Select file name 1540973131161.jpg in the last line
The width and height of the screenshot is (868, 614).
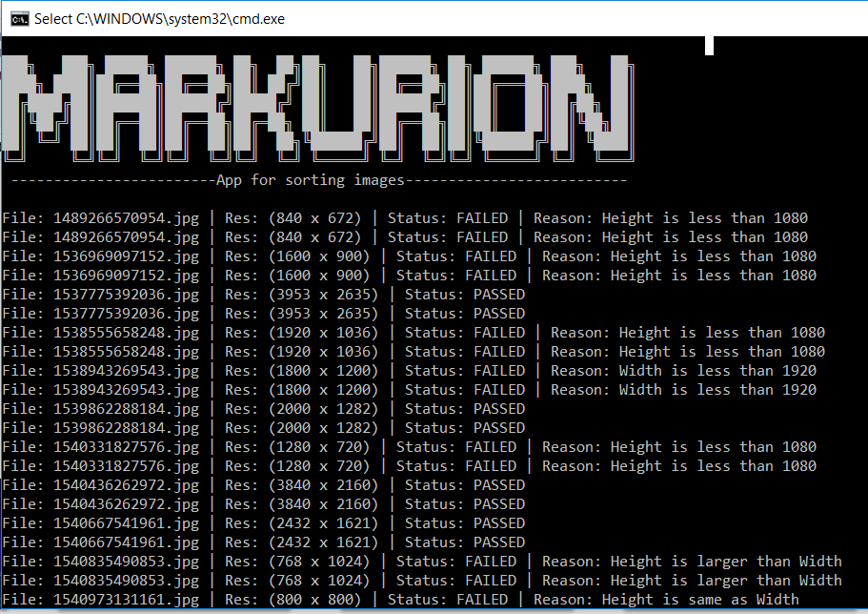point(126,600)
